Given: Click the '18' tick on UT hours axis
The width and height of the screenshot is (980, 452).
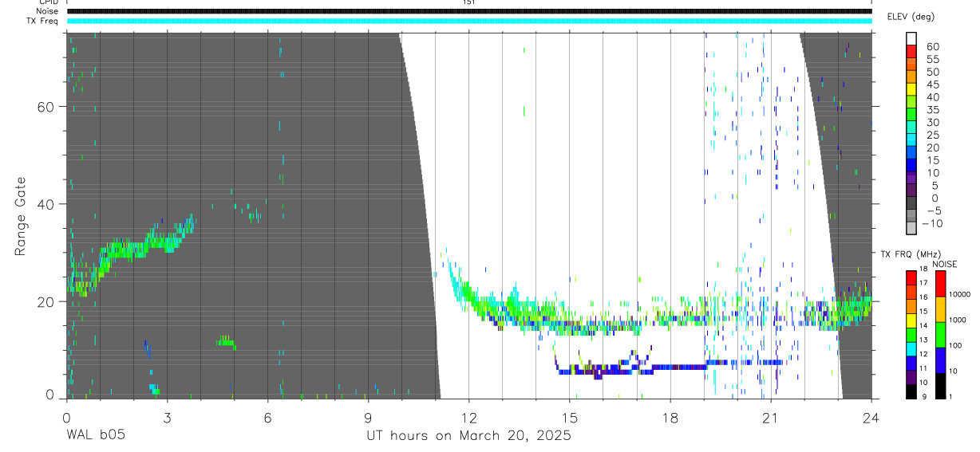Looking at the screenshot, I should (x=670, y=417).
